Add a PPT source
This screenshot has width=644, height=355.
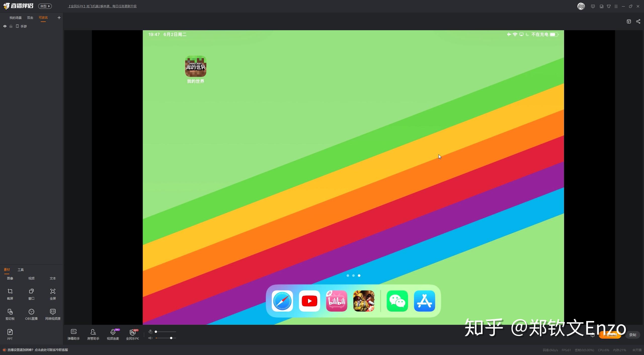[10, 334]
